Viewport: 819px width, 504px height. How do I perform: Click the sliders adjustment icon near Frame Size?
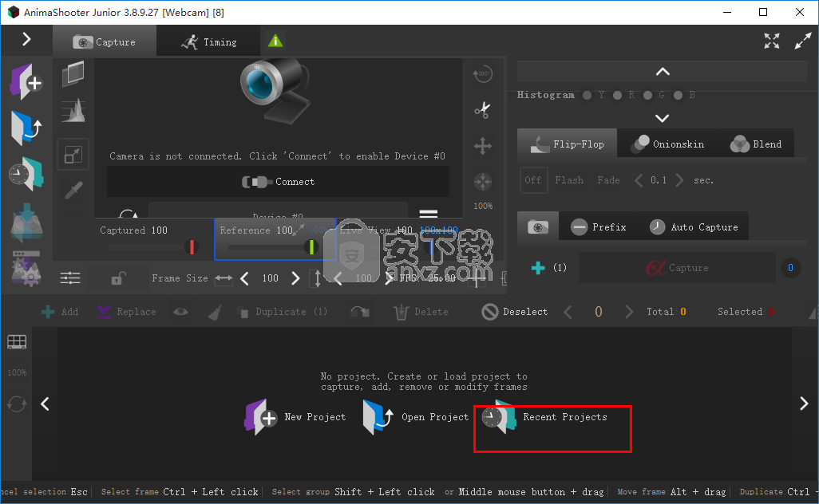[x=70, y=278]
